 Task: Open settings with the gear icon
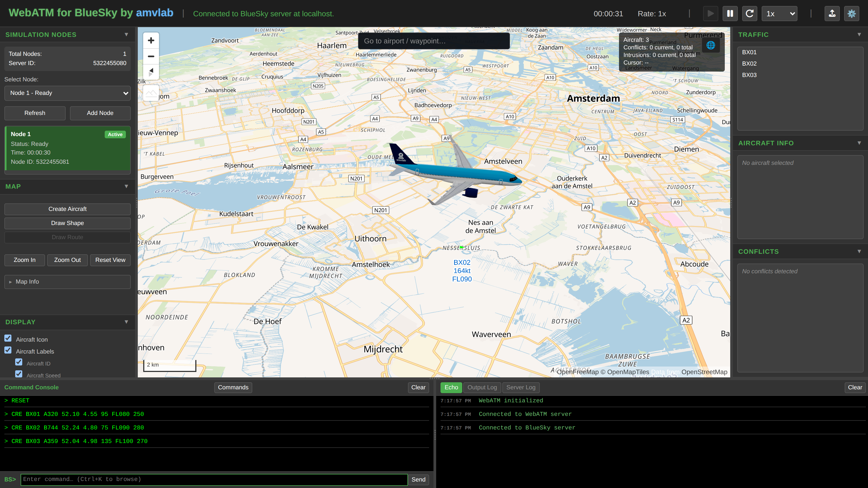tap(851, 14)
